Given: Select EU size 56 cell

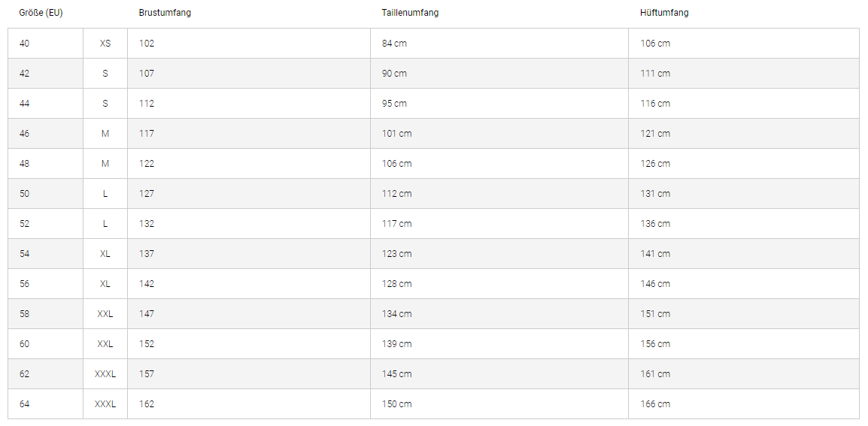Looking at the screenshot, I should tap(45, 284).
